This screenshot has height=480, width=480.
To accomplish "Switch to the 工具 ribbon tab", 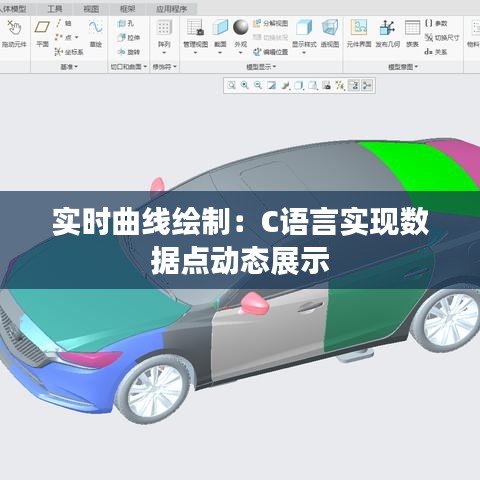I will 55,9.
